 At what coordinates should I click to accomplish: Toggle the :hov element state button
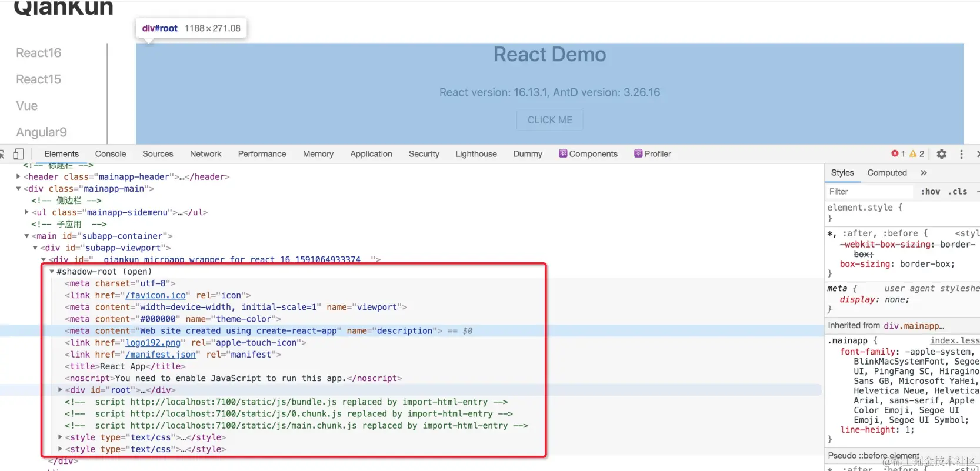point(930,192)
